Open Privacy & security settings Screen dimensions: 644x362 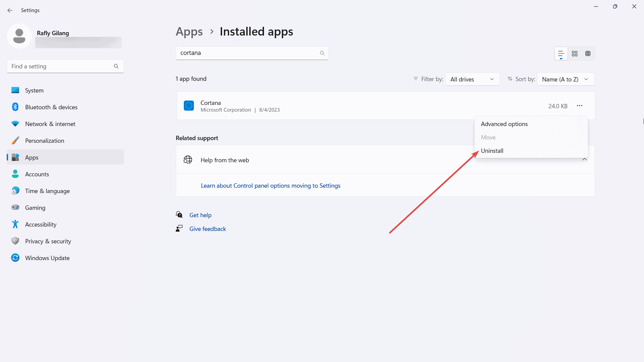tap(65, 241)
